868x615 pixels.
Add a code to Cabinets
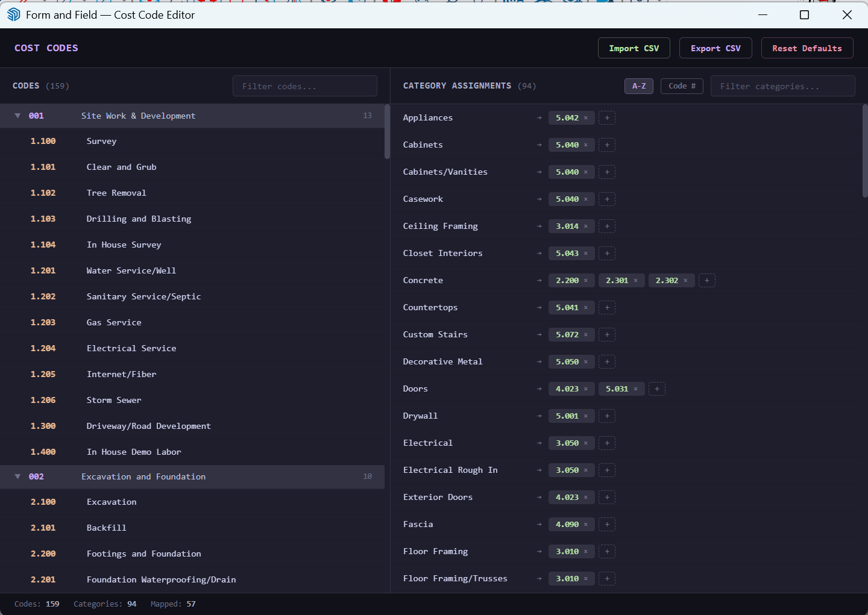click(607, 145)
